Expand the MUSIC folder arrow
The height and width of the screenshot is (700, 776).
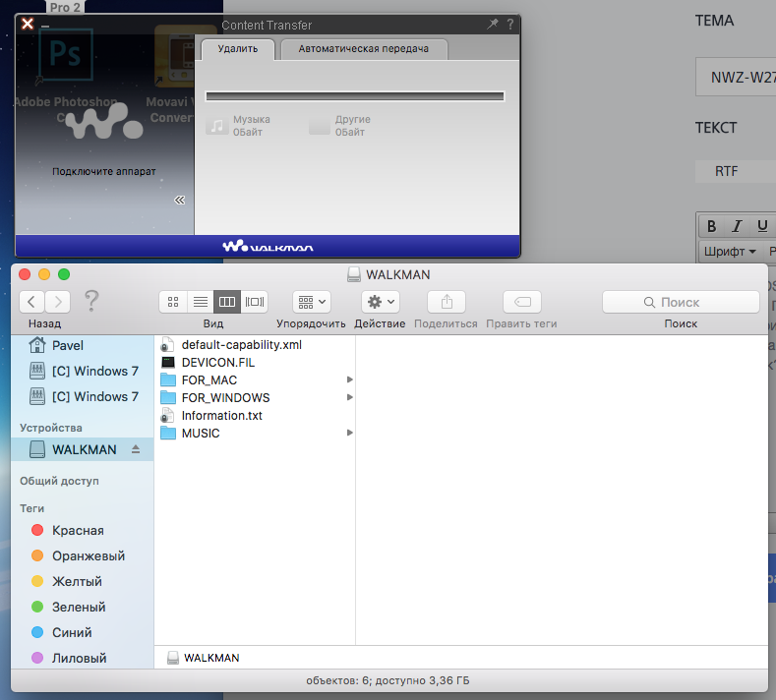click(349, 434)
